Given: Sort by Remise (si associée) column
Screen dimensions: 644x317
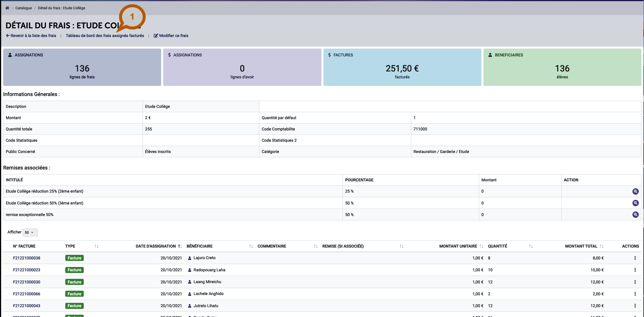Looking at the screenshot, I should 401,246.
